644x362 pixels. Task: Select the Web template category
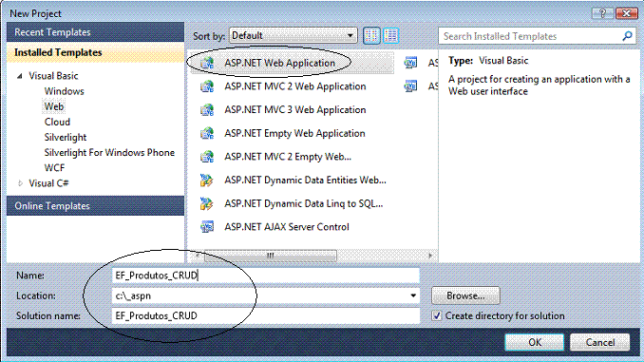54,106
